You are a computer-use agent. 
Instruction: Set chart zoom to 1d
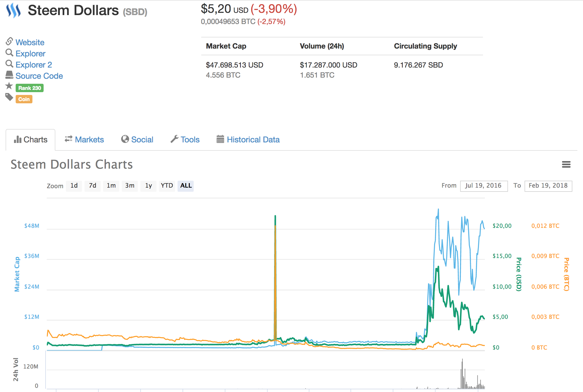(74, 186)
